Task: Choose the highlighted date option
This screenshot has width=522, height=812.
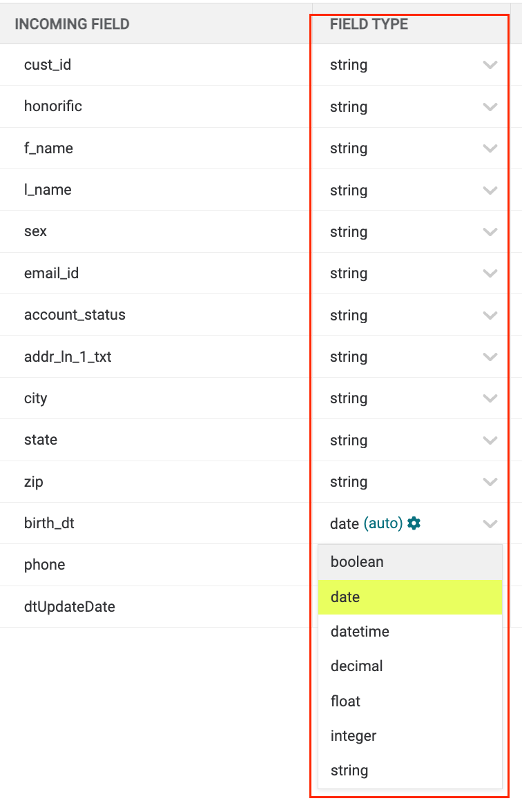Action: pos(410,597)
